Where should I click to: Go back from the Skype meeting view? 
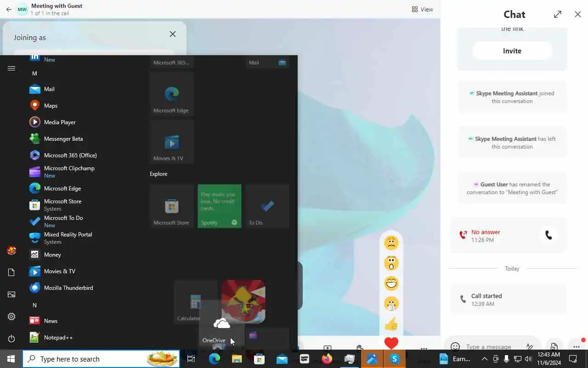click(x=9, y=9)
